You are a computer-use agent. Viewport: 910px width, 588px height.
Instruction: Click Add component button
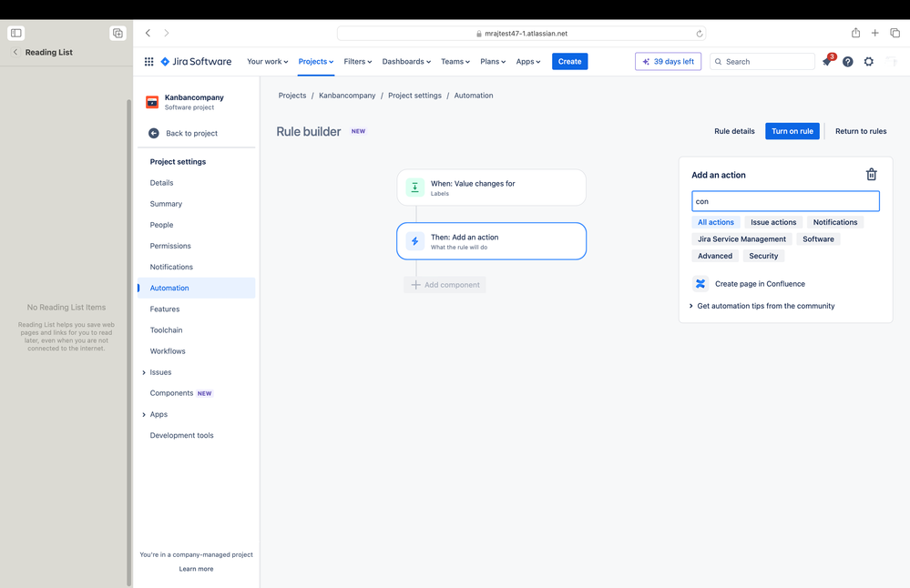(x=445, y=285)
